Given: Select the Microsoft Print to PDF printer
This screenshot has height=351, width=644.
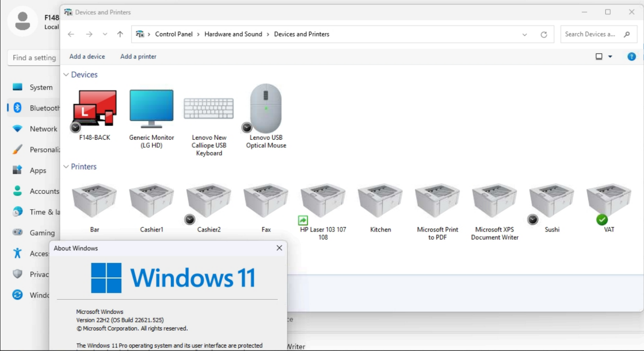Looking at the screenshot, I should click(x=437, y=212).
